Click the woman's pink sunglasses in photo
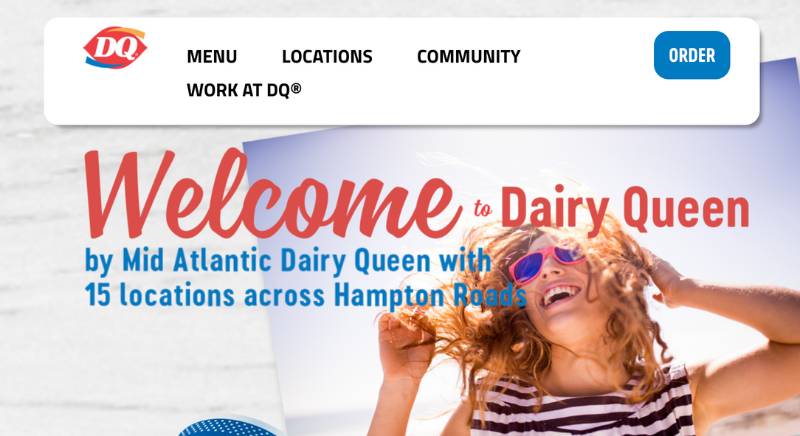800x436 pixels. point(546,263)
